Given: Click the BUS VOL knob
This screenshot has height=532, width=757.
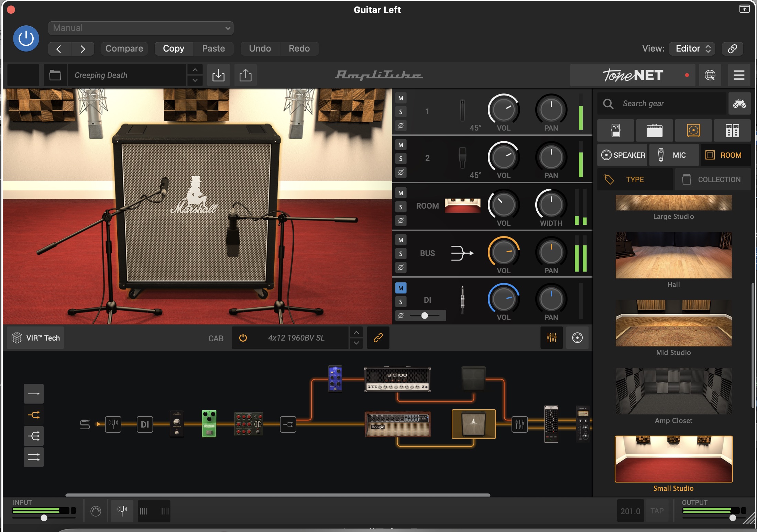Looking at the screenshot, I should 504,252.
